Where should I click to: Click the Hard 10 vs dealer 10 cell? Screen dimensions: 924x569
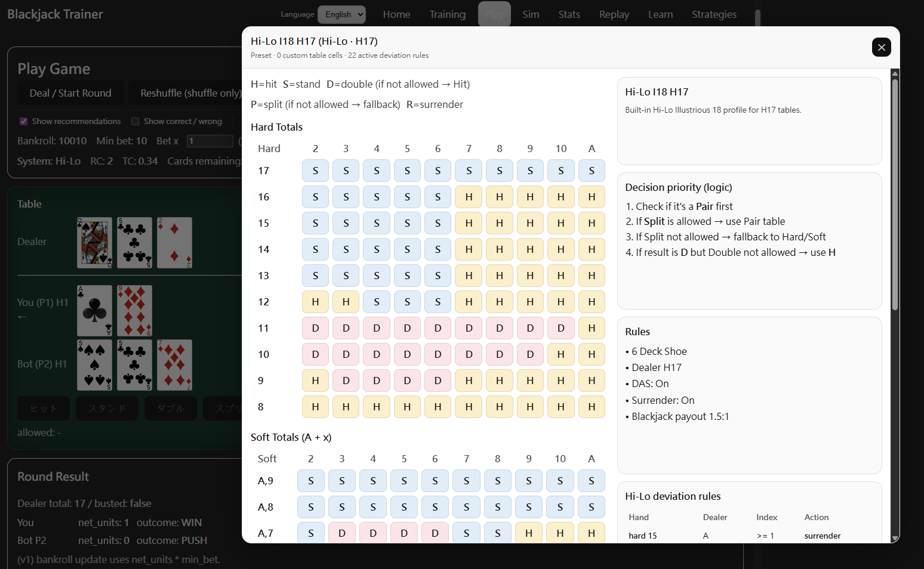[x=560, y=354]
